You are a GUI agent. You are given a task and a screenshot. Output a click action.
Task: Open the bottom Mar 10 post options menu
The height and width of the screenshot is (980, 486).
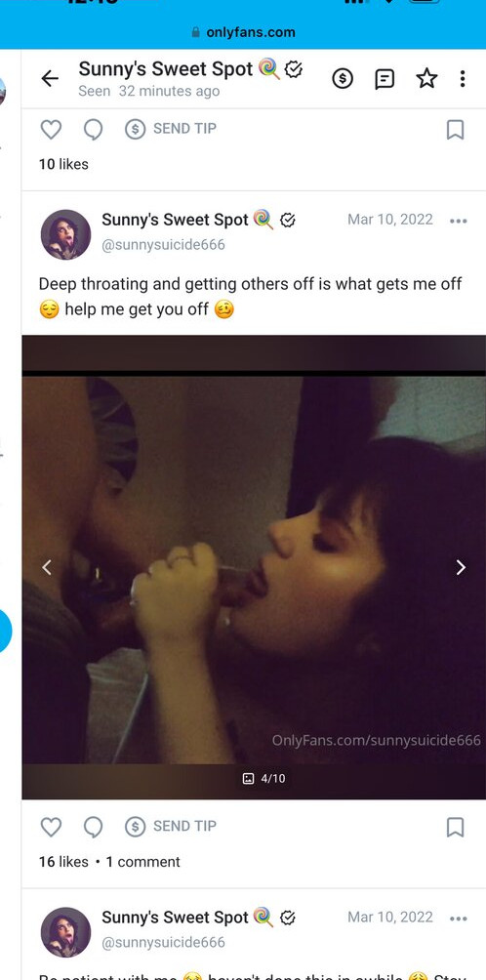pyautogui.click(x=458, y=919)
